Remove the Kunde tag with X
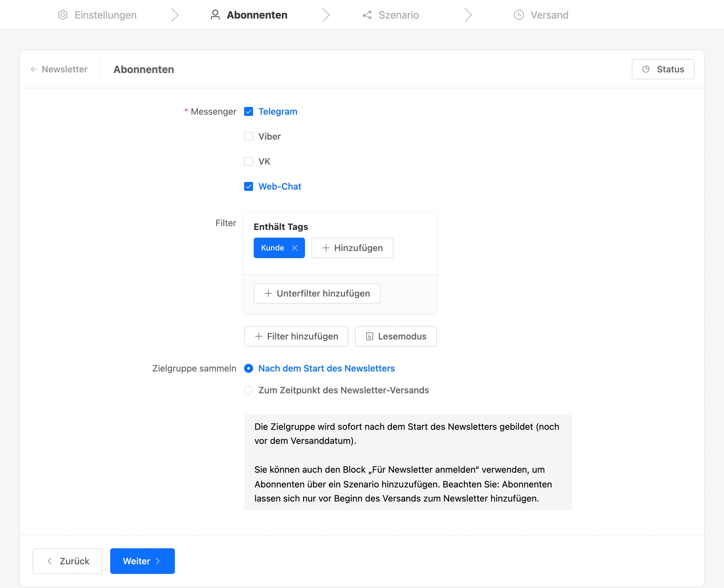724x588 pixels. point(295,248)
